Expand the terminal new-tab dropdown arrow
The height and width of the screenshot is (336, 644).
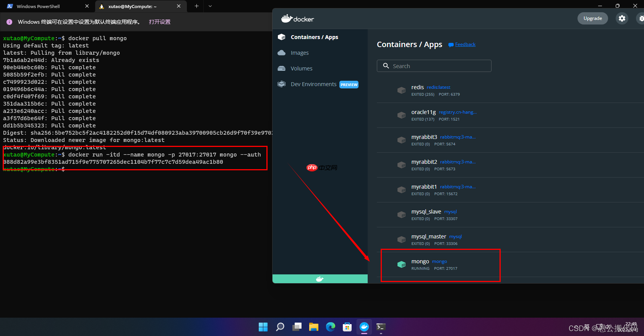point(210,6)
